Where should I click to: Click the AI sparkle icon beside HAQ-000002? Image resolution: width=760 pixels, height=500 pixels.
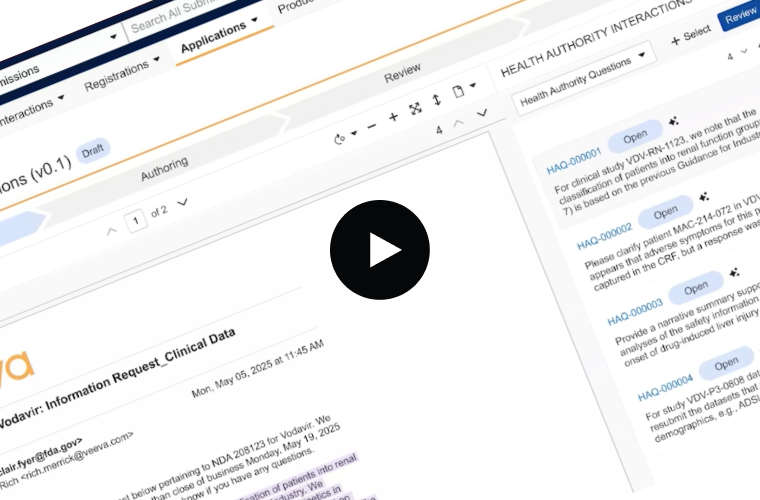coord(703,196)
